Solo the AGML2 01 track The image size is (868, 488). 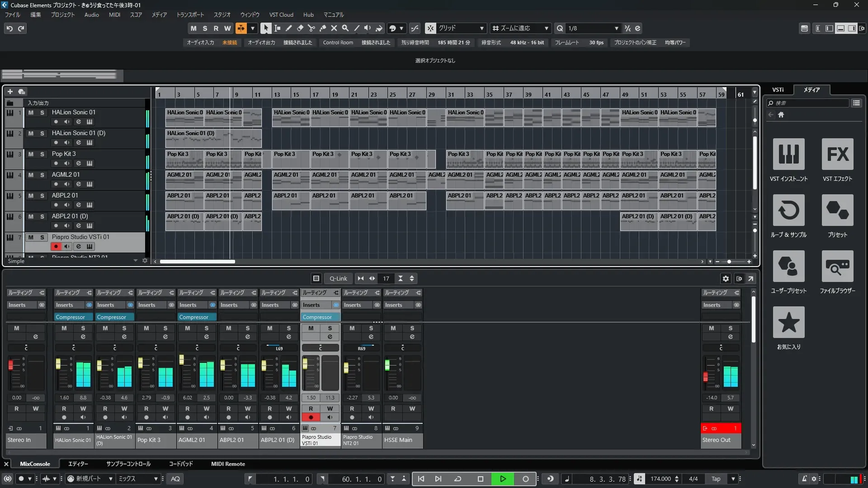42,175
